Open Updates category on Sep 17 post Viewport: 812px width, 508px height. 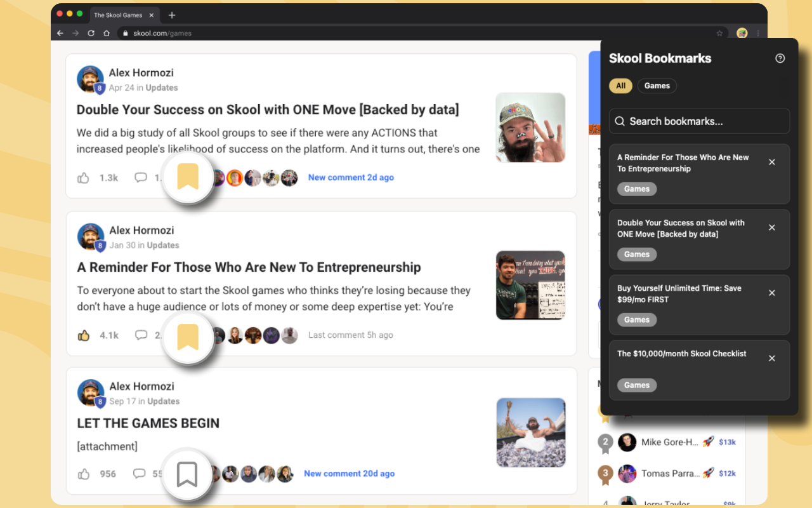click(x=164, y=401)
